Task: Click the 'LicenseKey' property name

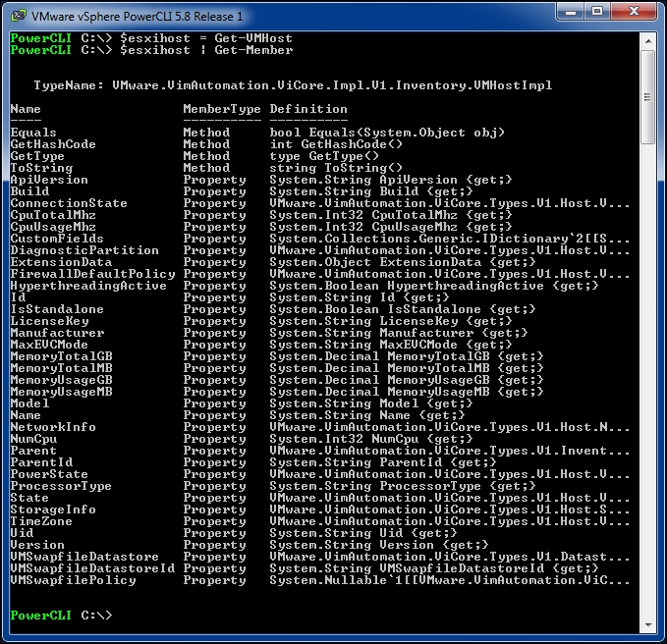Action: pyautogui.click(x=49, y=321)
